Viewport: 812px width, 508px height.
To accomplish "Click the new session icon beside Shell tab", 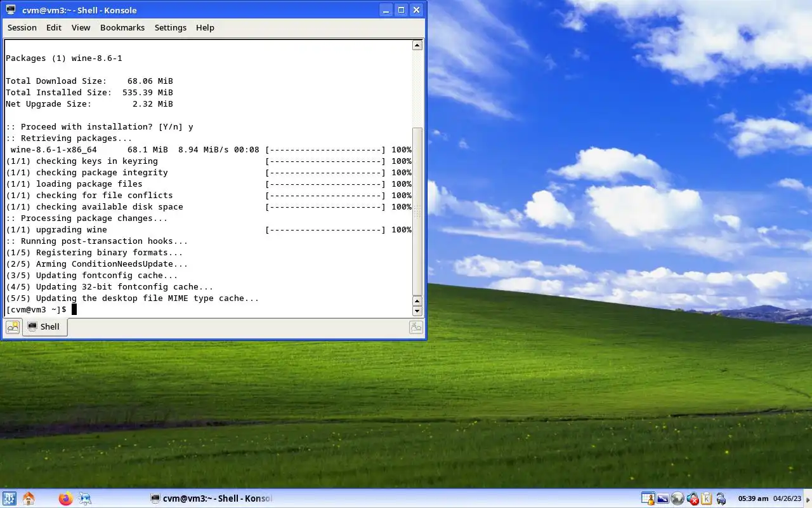I will [x=13, y=327].
